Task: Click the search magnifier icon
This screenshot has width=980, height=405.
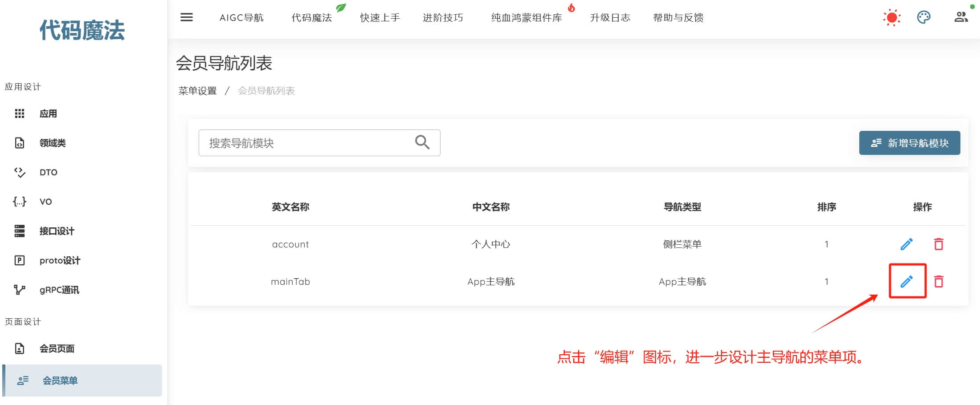Action: click(422, 142)
